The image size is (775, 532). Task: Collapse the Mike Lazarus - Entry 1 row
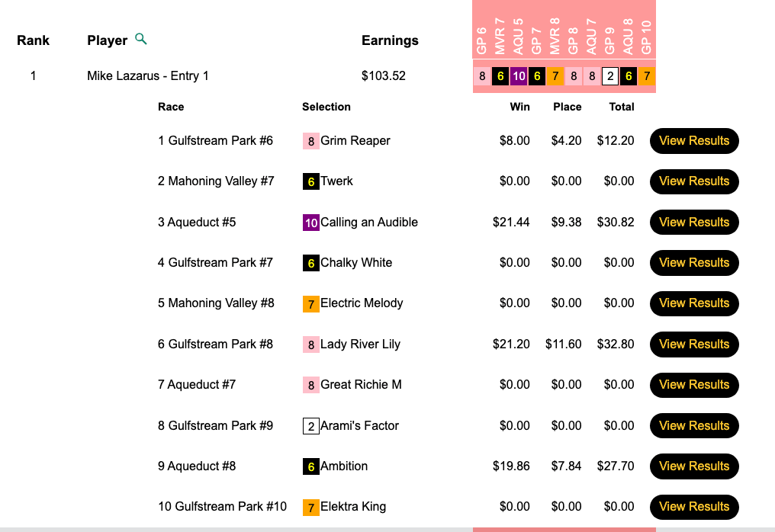tap(148, 76)
